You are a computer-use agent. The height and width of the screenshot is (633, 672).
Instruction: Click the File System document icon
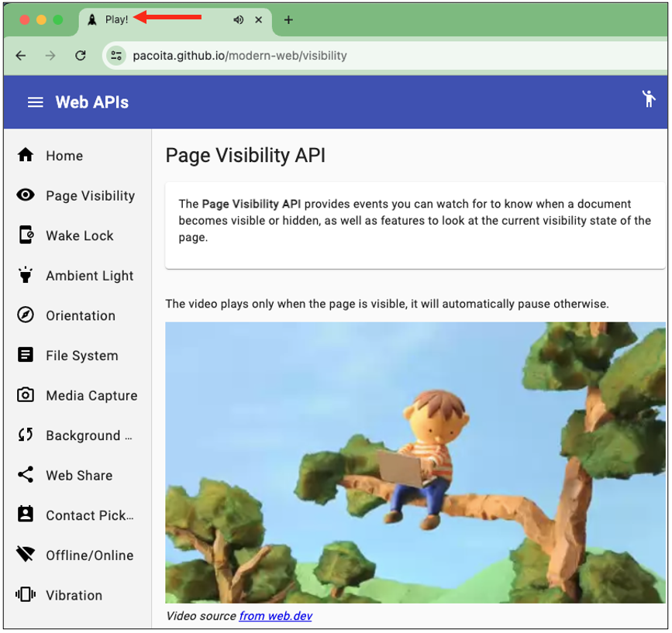tap(26, 355)
